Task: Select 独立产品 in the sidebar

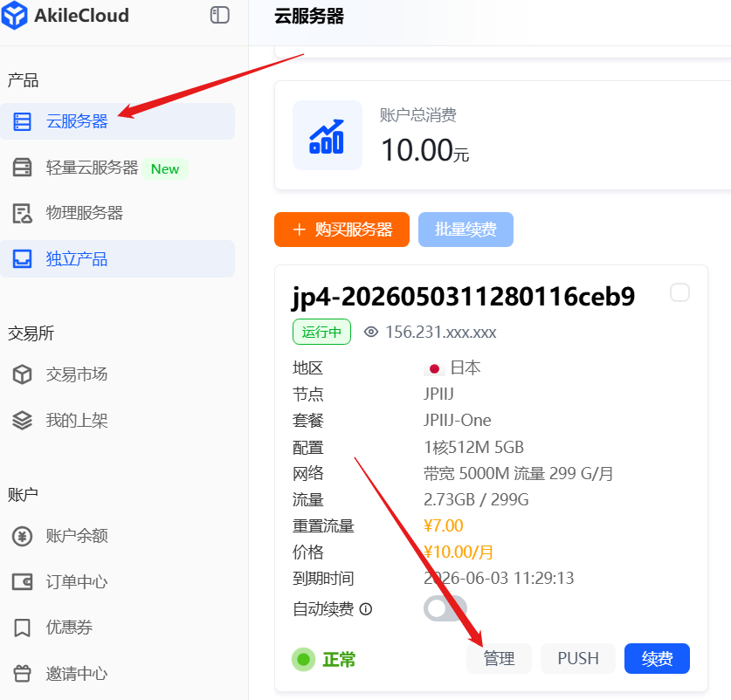Action: click(x=117, y=258)
